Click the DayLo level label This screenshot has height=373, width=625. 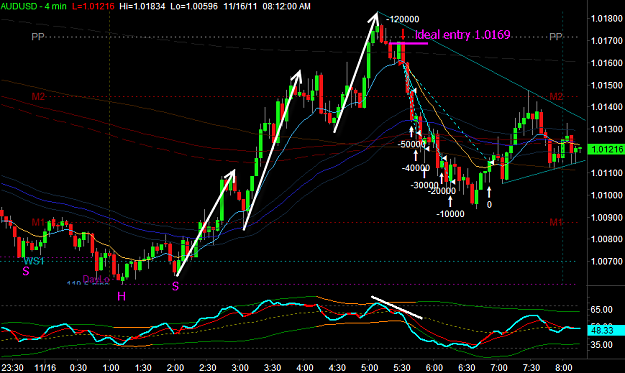point(96,279)
